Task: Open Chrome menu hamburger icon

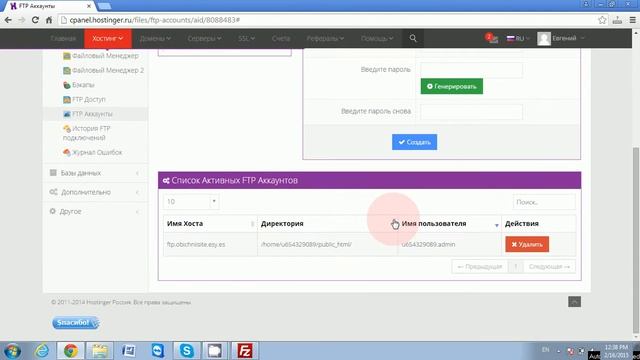Action: point(632,20)
